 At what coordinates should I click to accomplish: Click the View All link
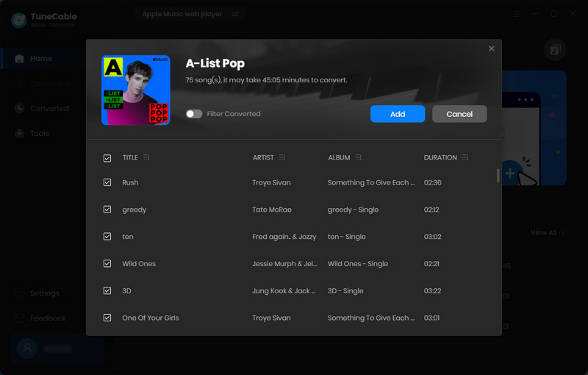tap(548, 232)
